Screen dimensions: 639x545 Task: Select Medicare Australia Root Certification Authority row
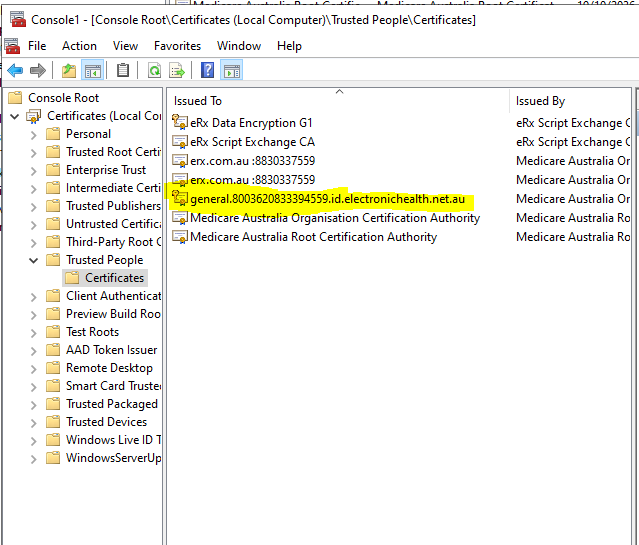pyautogui.click(x=313, y=236)
